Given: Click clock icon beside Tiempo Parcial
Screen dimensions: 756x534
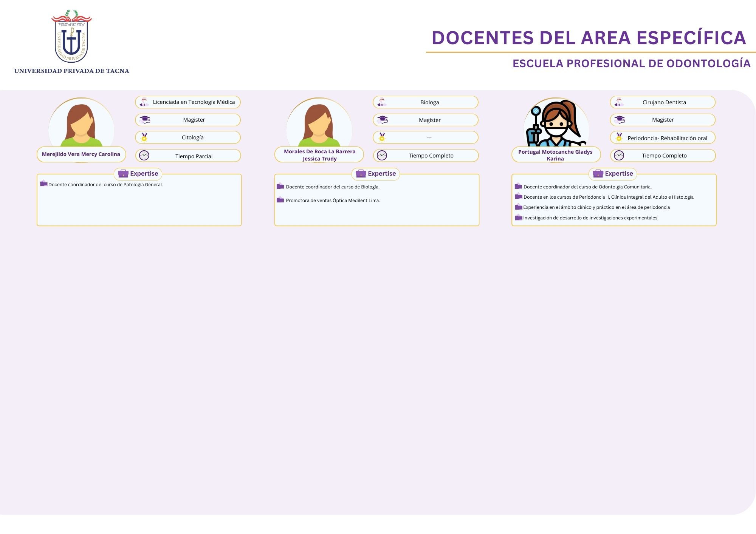Looking at the screenshot, I should pyautogui.click(x=144, y=156).
